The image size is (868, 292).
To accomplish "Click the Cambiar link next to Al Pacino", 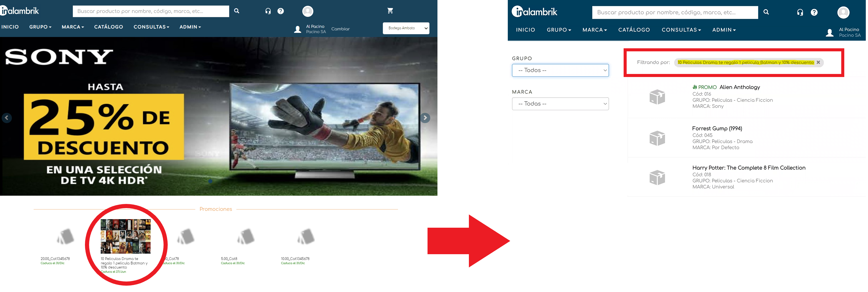I will (x=340, y=29).
